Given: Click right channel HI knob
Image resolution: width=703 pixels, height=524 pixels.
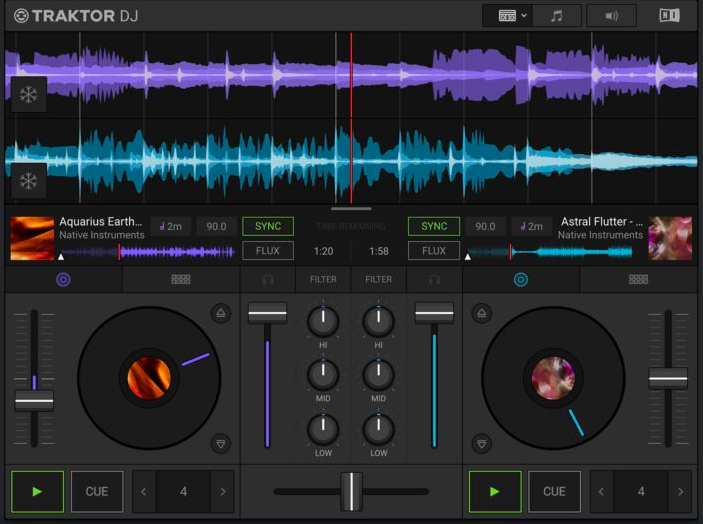Looking at the screenshot, I should tap(378, 321).
